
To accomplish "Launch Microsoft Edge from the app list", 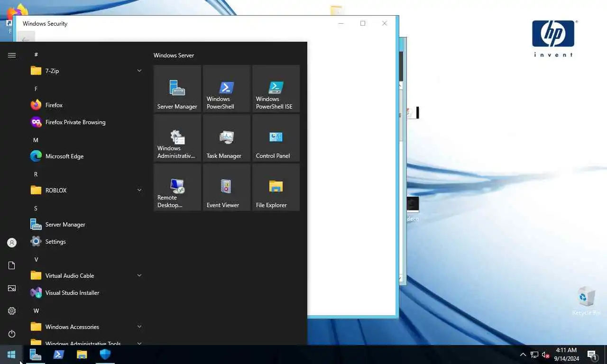I will tap(86, 156).
